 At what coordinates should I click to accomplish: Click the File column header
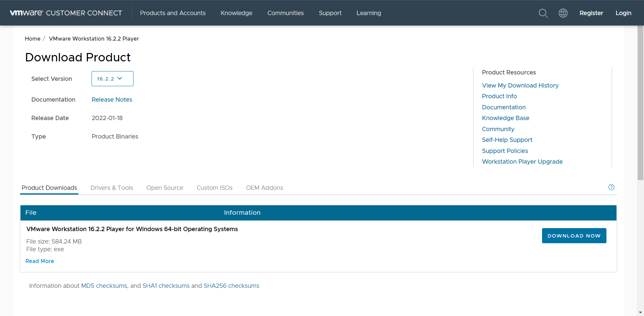coord(31,213)
